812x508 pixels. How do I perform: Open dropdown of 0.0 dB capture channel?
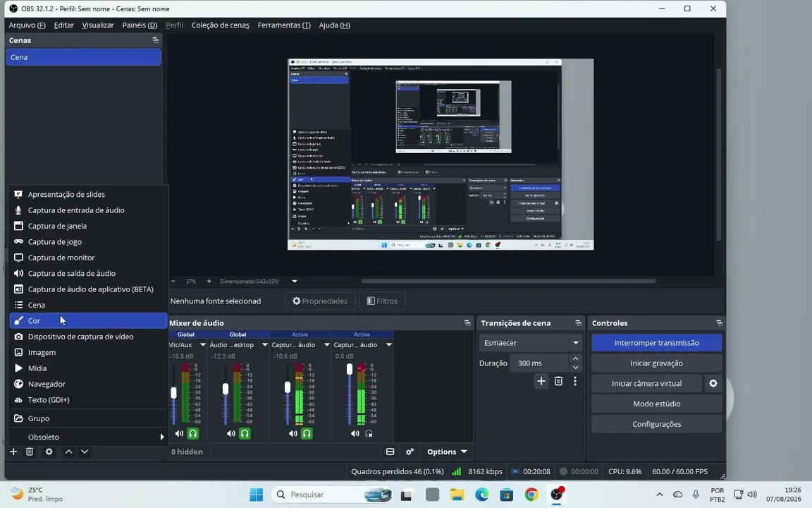(x=389, y=345)
